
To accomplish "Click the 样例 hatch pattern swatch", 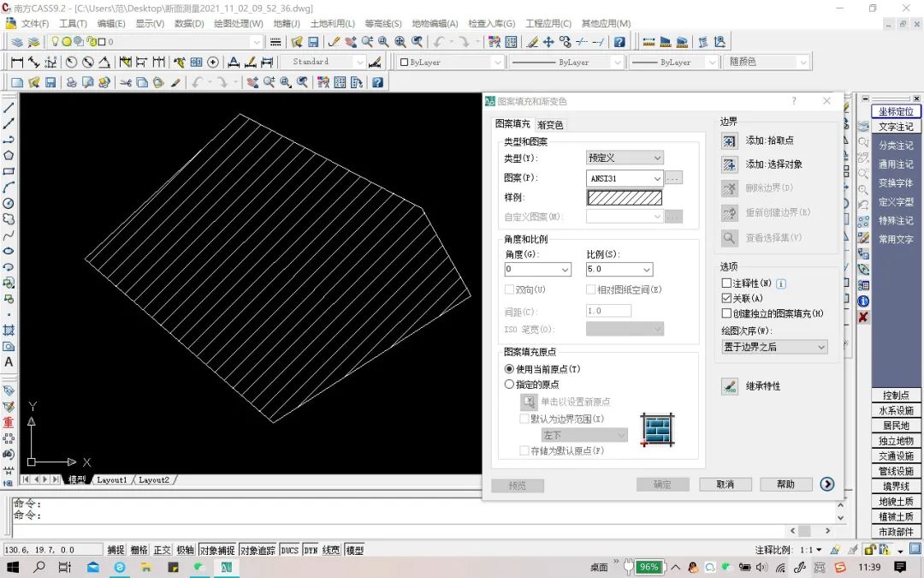I will coord(625,198).
